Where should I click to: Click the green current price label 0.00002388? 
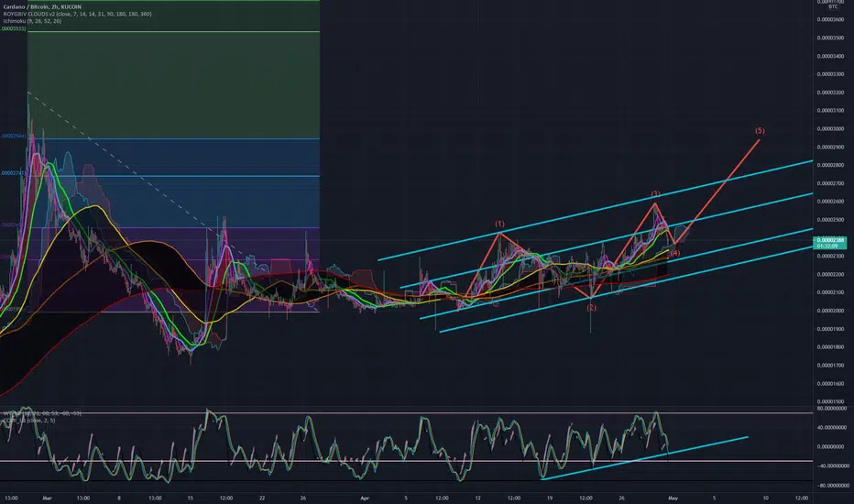830,243
